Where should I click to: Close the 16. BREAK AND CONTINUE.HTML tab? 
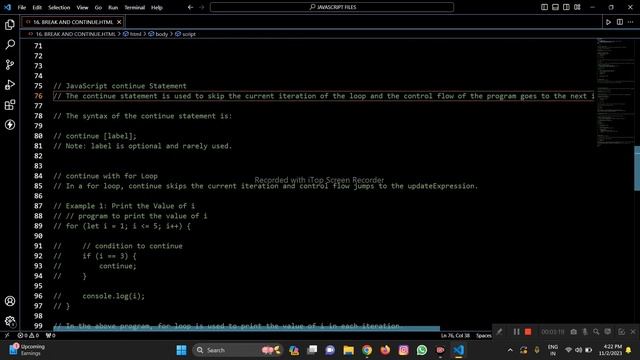click(119, 22)
